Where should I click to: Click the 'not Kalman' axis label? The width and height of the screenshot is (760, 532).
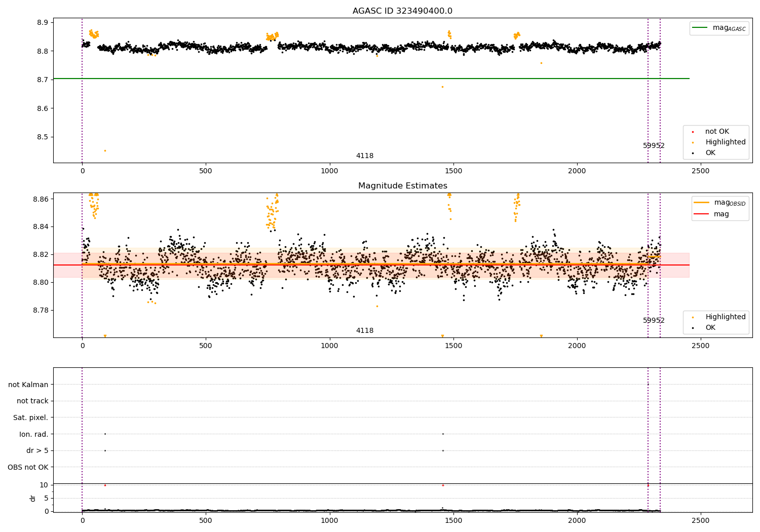(x=28, y=385)
